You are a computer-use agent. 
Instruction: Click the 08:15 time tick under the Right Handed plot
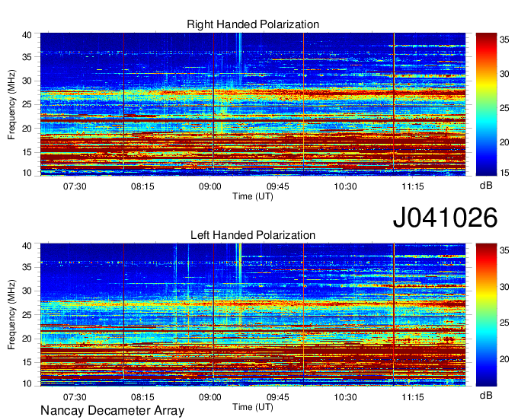pos(142,186)
